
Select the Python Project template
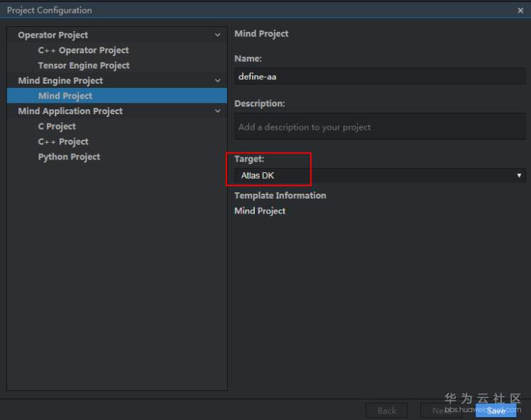(x=69, y=157)
